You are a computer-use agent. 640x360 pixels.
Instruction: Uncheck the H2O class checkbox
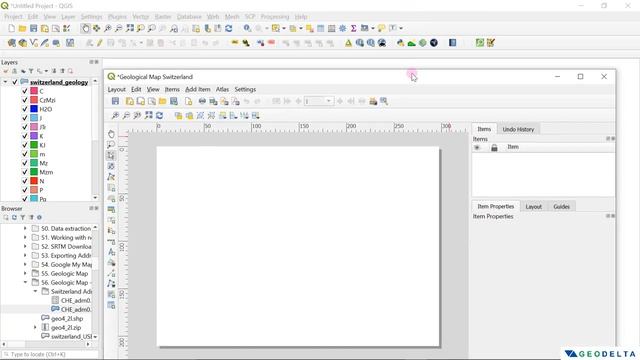click(x=24, y=109)
